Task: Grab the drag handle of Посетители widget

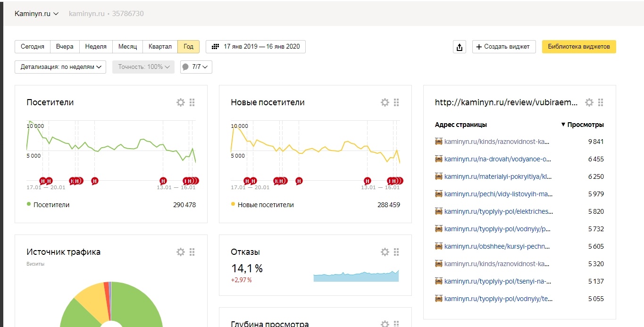Action: [x=192, y=102]
